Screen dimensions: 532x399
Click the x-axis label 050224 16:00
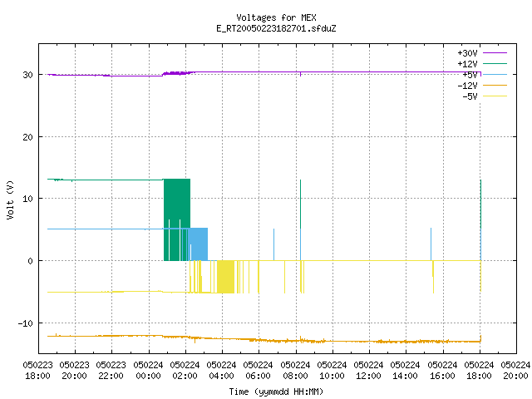tap(443, 371)
